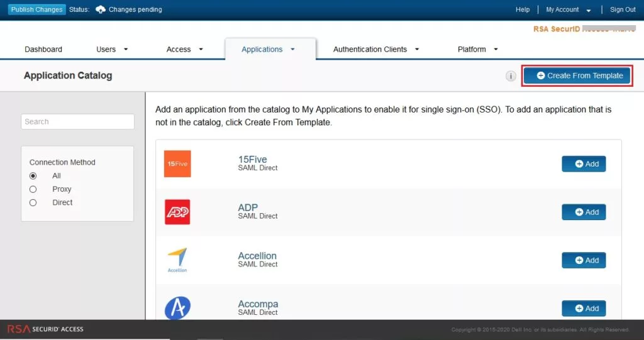Expand the Users dropdown arrow
Viewport: 644px width, 340px height.
pyautogui.click(x=126, y=49)
